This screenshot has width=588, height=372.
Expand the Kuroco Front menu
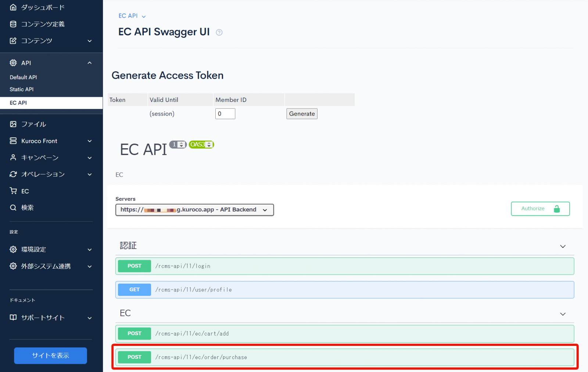pos(90,141)
